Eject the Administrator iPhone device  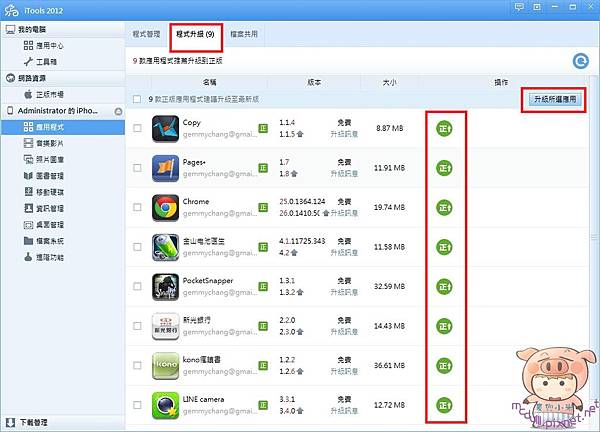pos(119,111)
